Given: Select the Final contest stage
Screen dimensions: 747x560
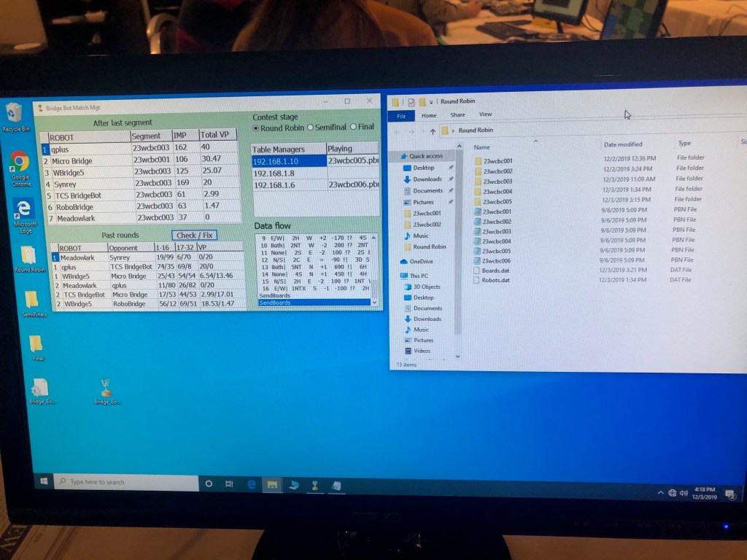Looking at the screenshot, I should (x=354, y=127).
